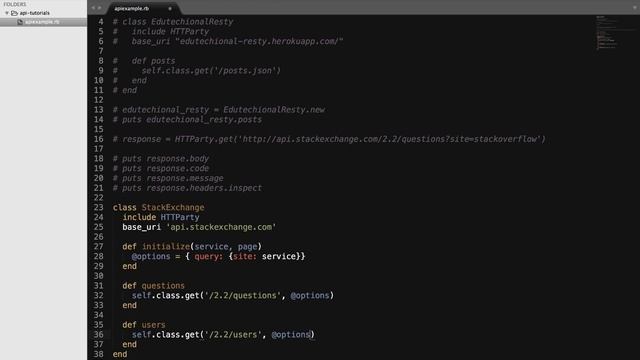Switch to the apiexample.rb tab
Screen dimensions: 640x360
(x=131, y=8)
